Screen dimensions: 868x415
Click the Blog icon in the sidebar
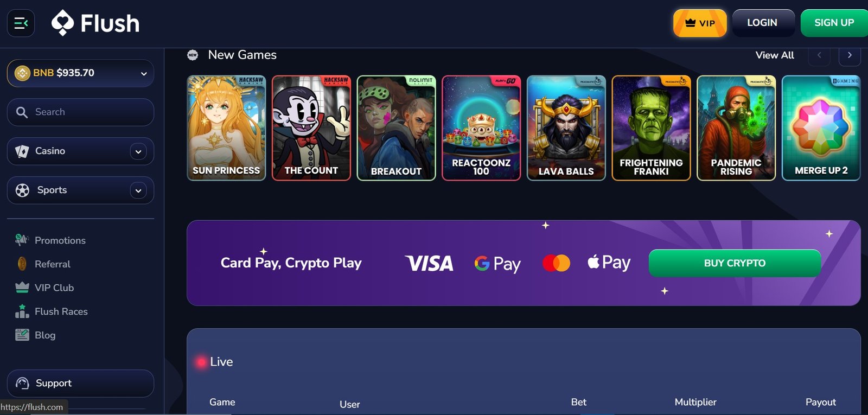[22, 335]
